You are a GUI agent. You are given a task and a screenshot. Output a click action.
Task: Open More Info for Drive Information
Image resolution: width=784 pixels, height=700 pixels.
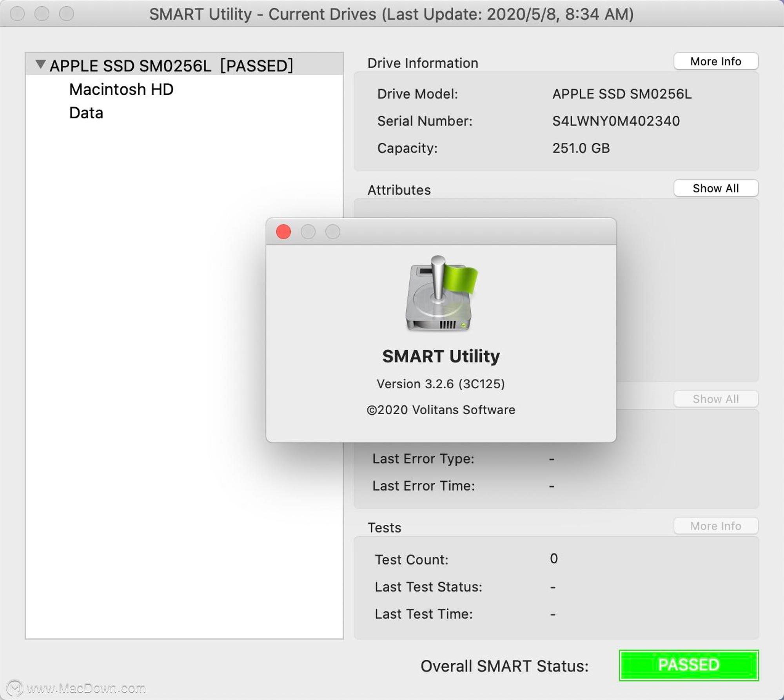[716, 62]
